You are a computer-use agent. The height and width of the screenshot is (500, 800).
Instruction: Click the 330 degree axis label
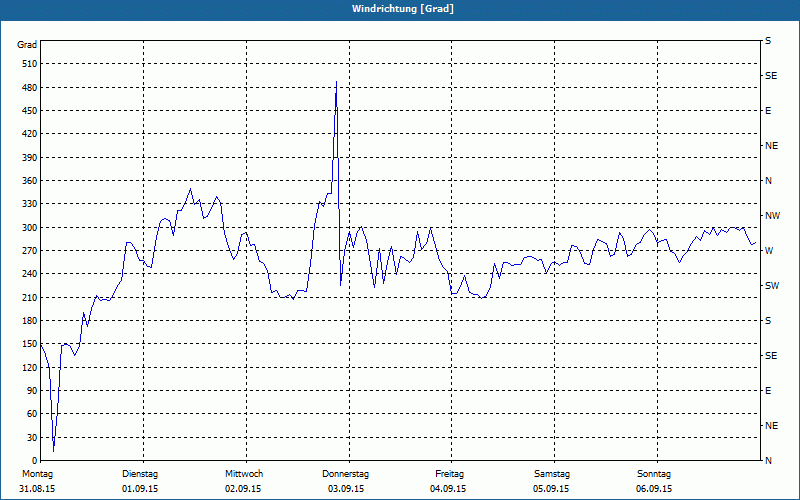point(30,204)
